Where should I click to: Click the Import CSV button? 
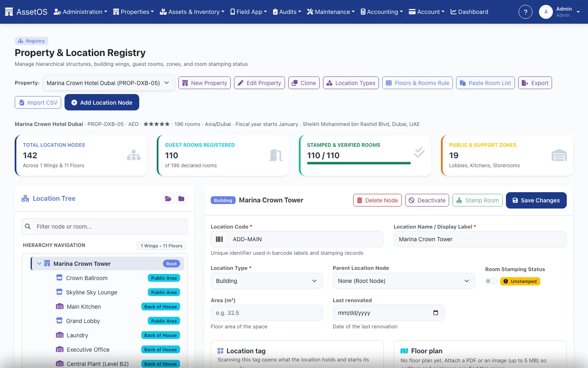[38, 102]
